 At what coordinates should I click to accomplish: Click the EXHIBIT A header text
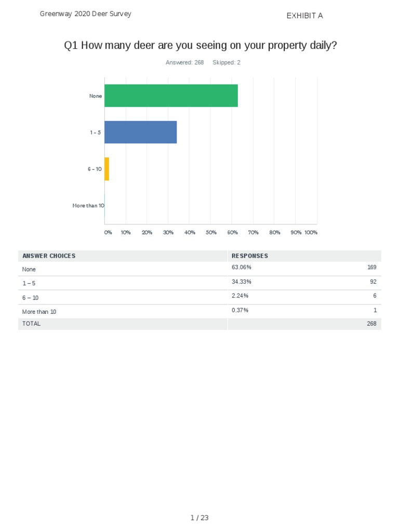(x=304, y=16)
